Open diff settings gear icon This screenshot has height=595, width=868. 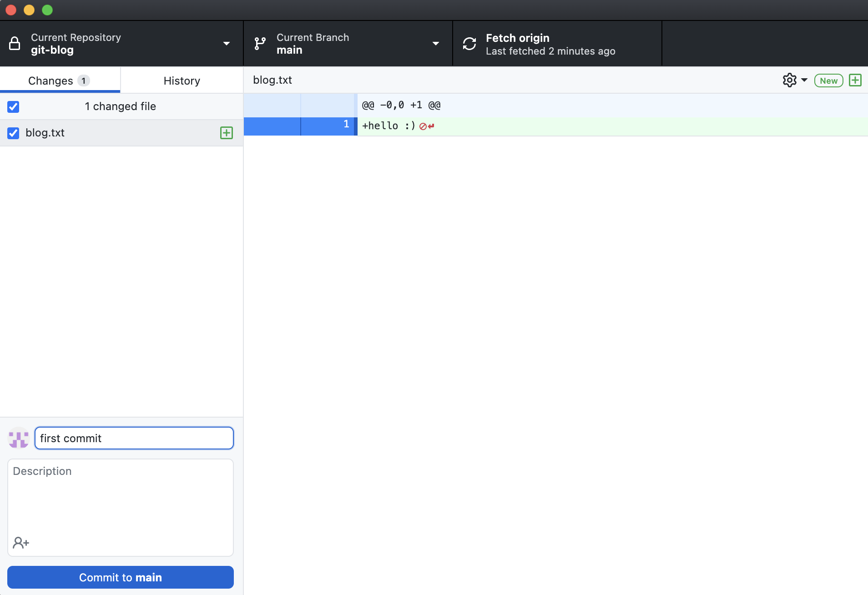click(x=790, y=80)
